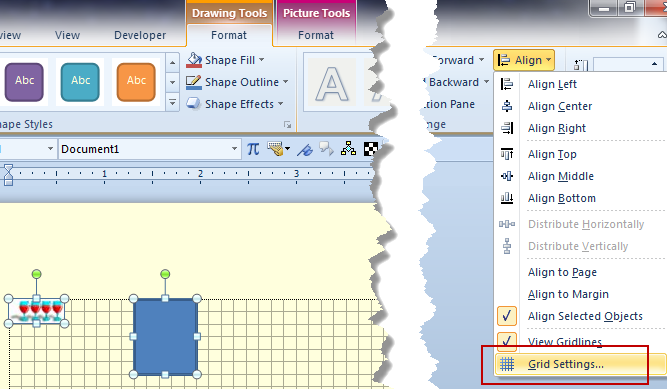Image resolution: width=667 pixels, height=389 pixels.
Task: Click the signature pen icon in toolbar
Action: point(305,149)
